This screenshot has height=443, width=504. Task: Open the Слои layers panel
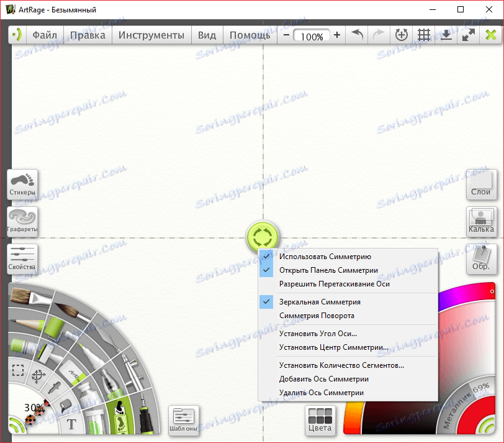point(481,185)
